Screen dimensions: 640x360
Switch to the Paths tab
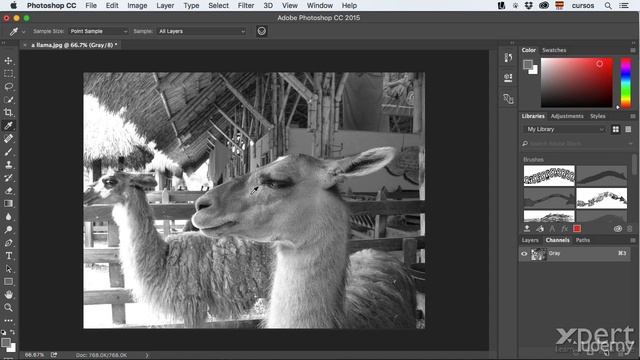(582, 240)
